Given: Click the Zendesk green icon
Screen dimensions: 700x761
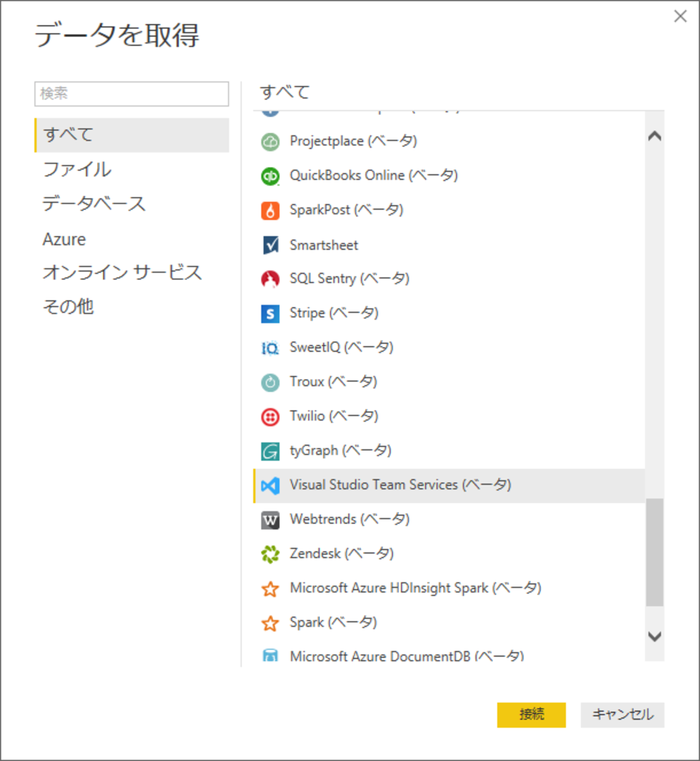Looking at the screenshot, I should pyautogui.click(x=270, y=554).
